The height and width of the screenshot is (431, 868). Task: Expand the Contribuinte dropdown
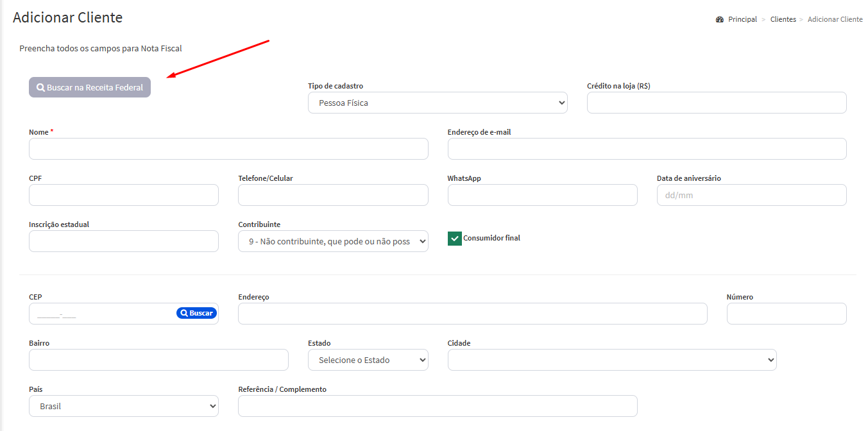[332, 241]
